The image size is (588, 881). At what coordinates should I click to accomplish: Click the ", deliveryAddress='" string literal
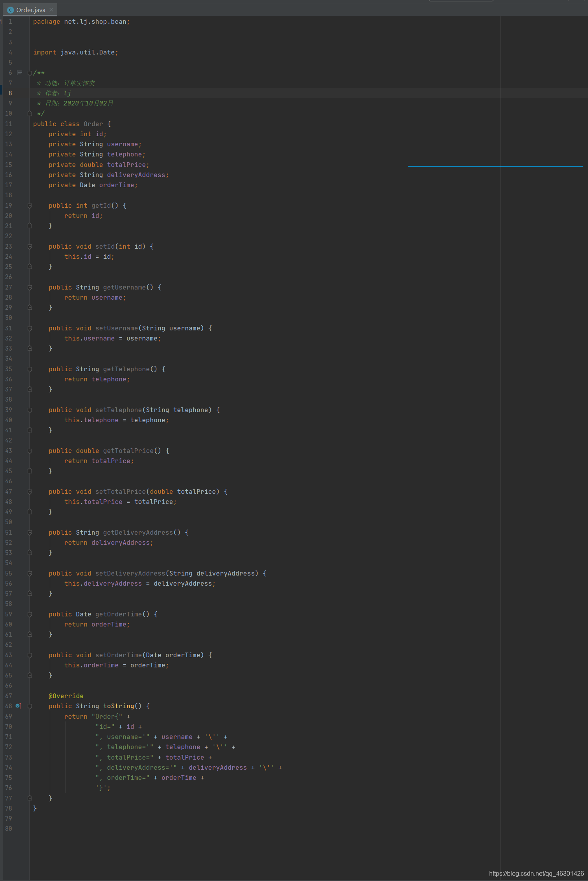pyautogui.click(x=136, y=767)
